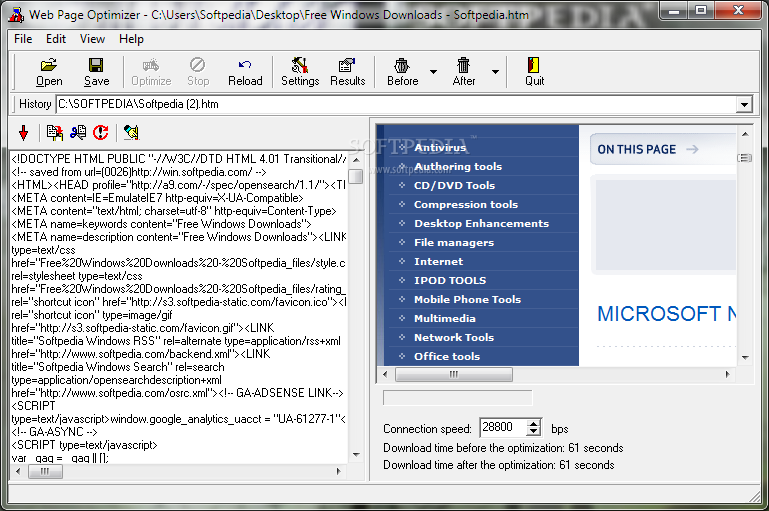Click the copy pages icon in the code toolbar
This screenshot has width=769, height=511.
[54, 132]
